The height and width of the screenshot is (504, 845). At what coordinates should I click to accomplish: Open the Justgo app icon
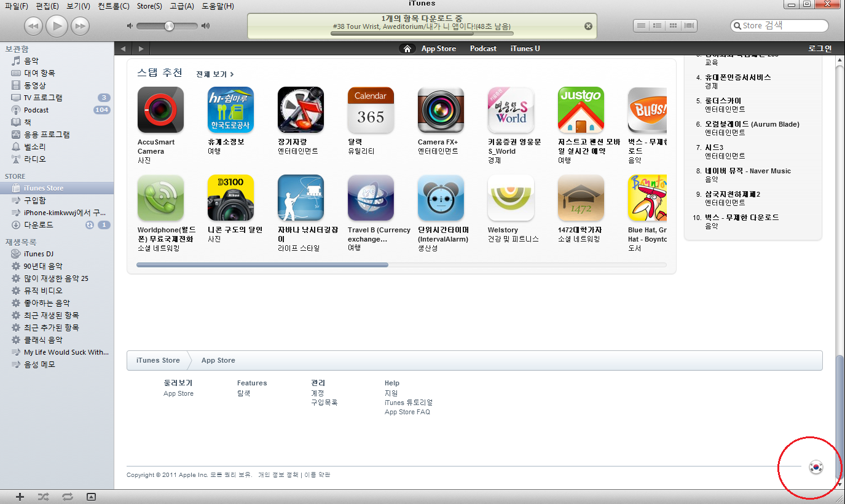tap(581, 110)
